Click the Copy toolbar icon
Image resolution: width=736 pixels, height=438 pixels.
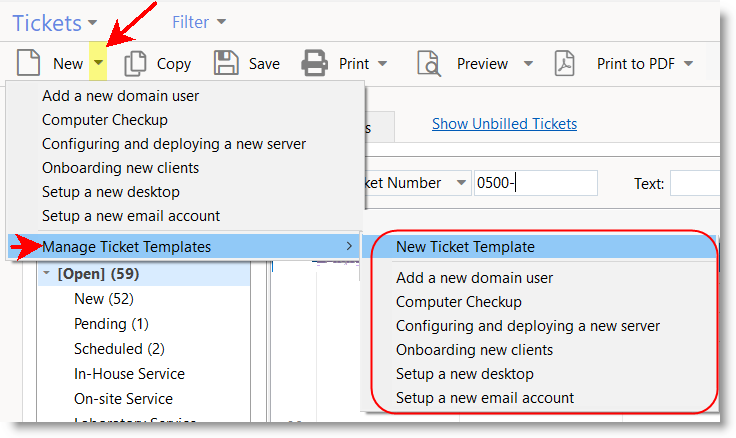pyautogui.click(x=134, y=63)
